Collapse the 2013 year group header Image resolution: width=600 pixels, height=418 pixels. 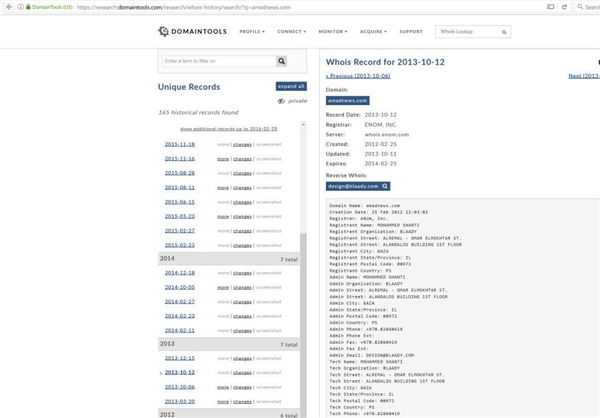tap(229, 344)
